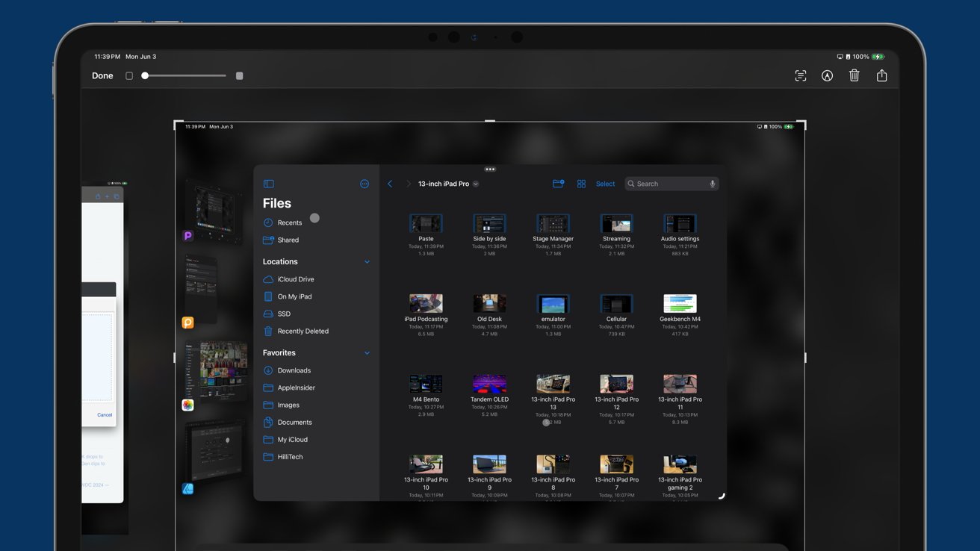
Task: Delete the screenshot with the trash icon
Action: click(x=854, y=75)
